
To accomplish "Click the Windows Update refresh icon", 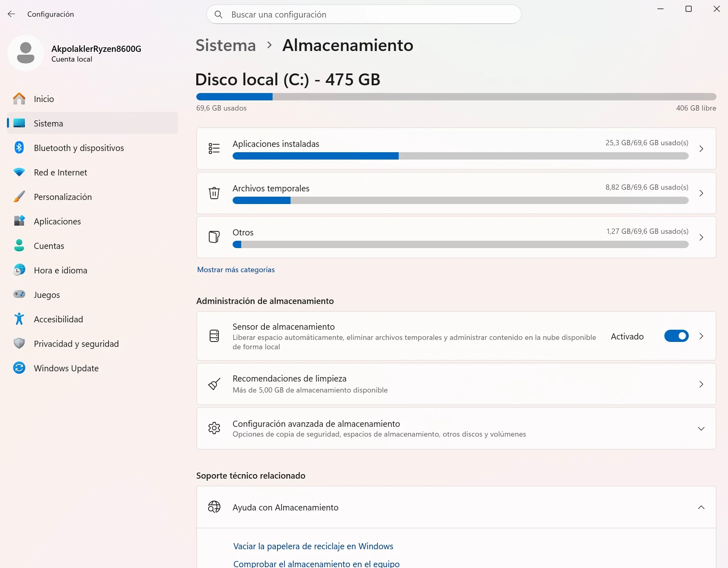I will coord(19,368).
